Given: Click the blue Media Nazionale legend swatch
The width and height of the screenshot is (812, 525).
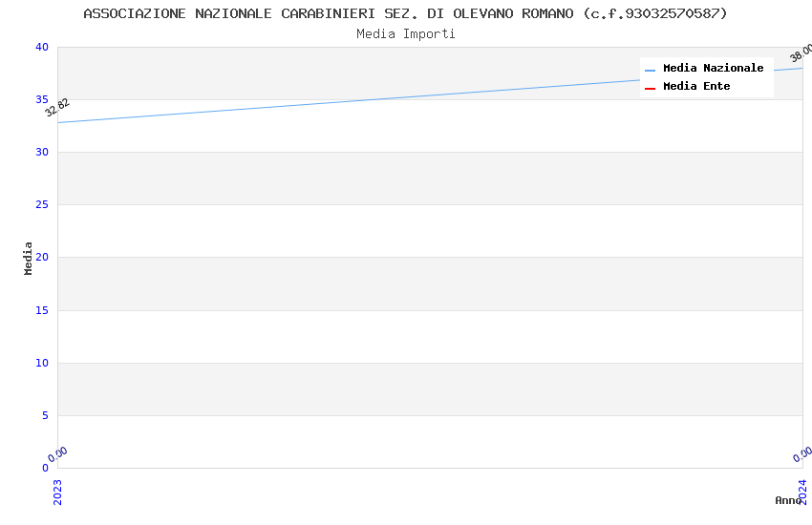Looking at the screenshot, I should pyautogui.click(x=650, y=70).
